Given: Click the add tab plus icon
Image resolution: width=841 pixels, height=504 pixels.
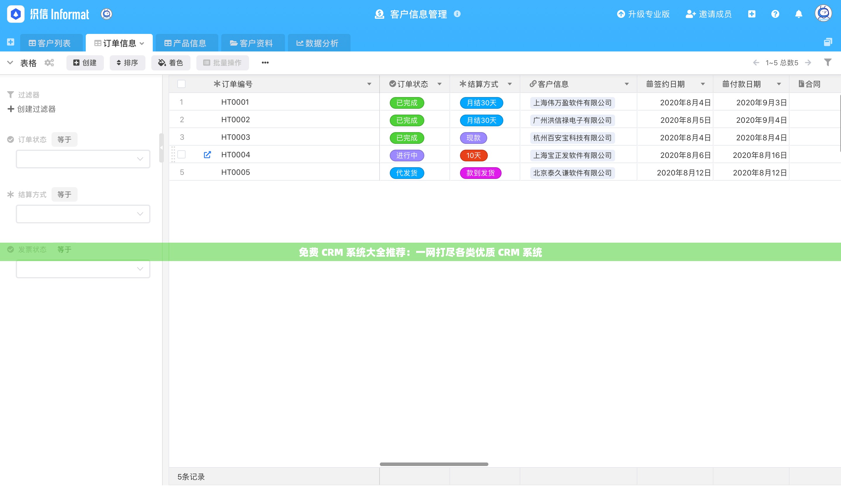Looking at the screenshot, I should click(11, 42).
